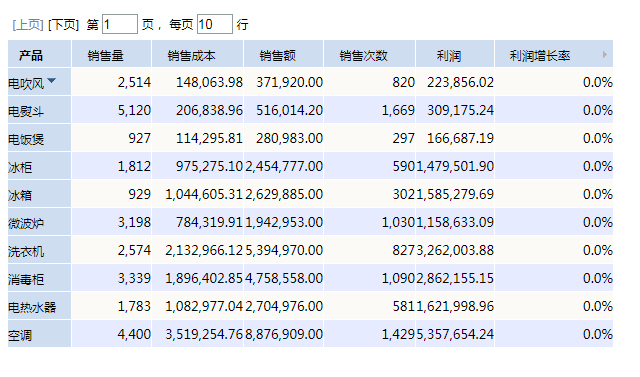The height and width of the screenshot is (377, 640).
Task: Select the 消毒柜 product row label
Action: click(x=26, y=279)
